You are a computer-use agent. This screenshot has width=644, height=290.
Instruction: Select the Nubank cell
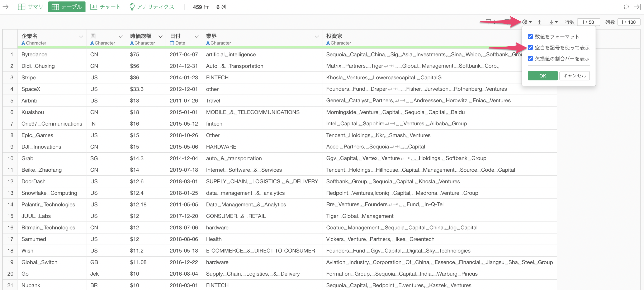tap(52, 285)
